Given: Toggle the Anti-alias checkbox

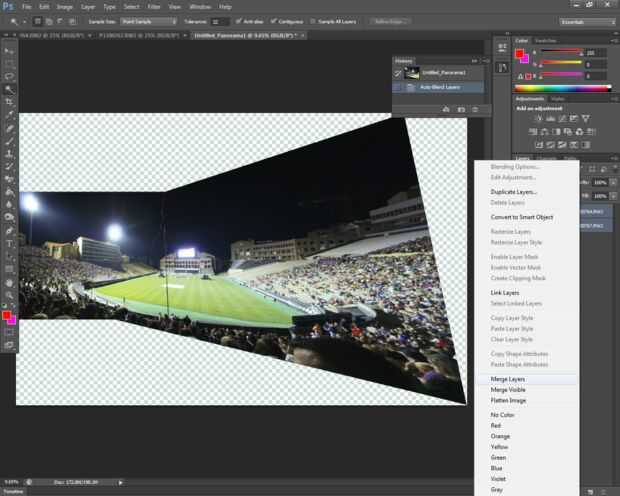Looking at the screenshot, I should [x=238, y=21].
